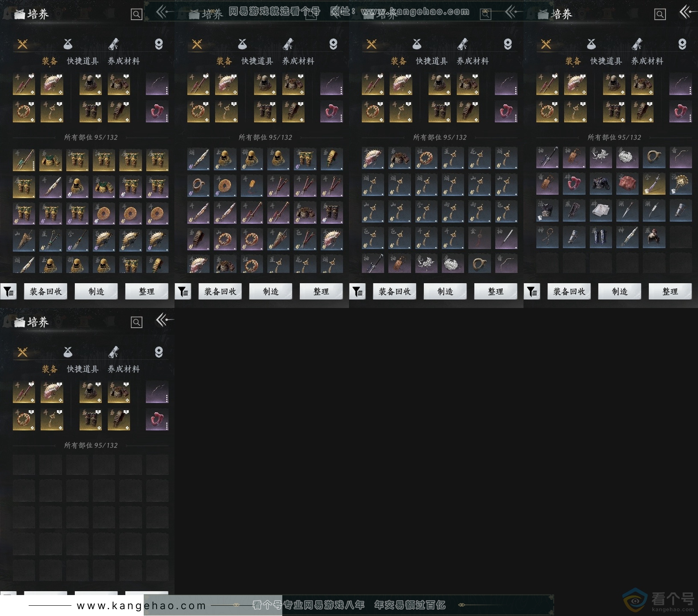Click the scroll icon in the second panel

pos(288,44)
